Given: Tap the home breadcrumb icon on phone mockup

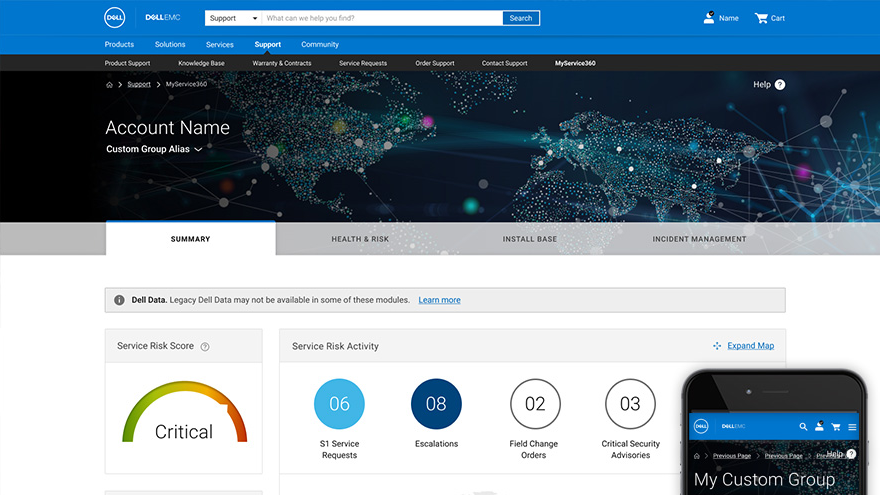Looking at the screenshot, I should (x=696, y=456).
